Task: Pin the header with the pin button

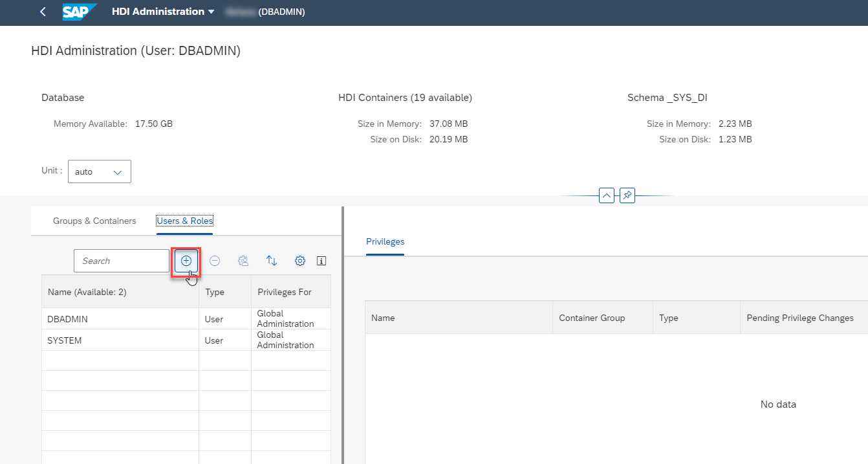Action: tap(627, 195)
